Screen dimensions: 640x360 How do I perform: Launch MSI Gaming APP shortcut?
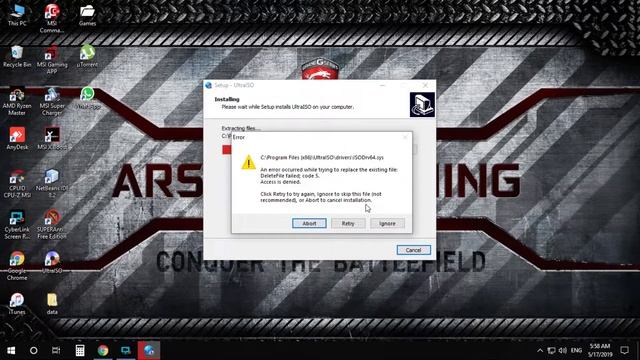tap(52, 60)
